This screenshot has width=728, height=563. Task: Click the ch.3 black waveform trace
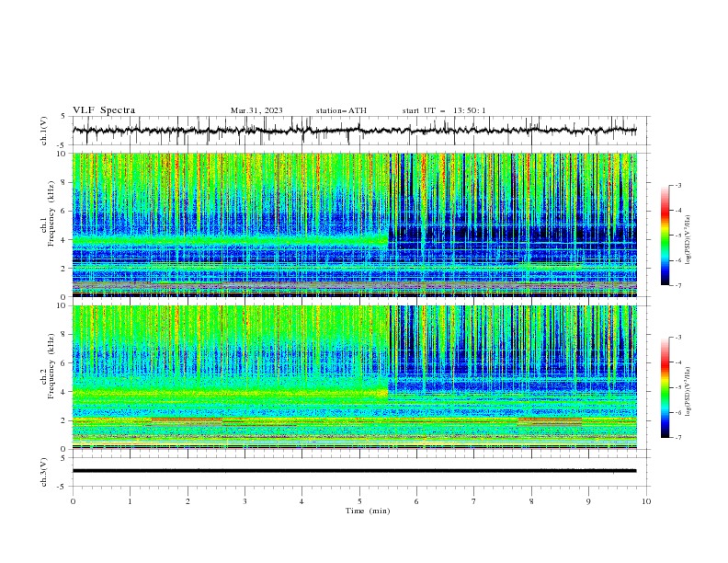[x=355, y=471]
